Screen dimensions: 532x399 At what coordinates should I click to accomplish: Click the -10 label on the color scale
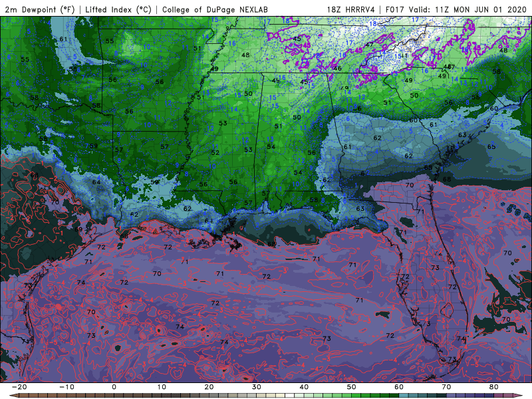tap(66, 387)
